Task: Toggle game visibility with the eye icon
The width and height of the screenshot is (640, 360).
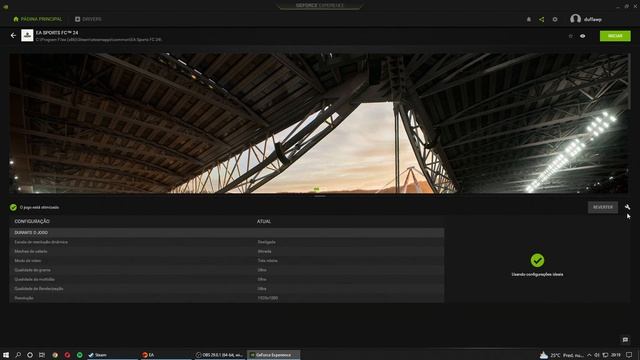Action: (x=582, y=36)
